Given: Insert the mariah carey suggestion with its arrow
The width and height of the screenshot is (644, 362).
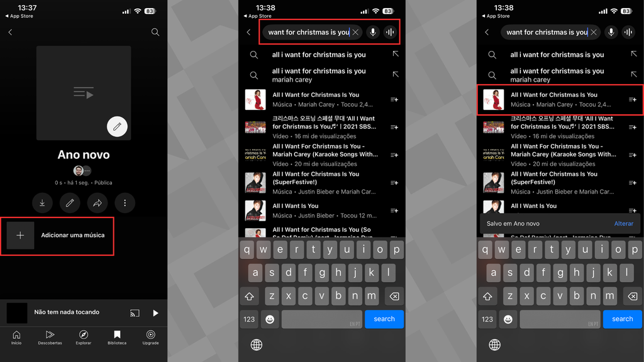Looking at the screenshot, I should (395, 74).
